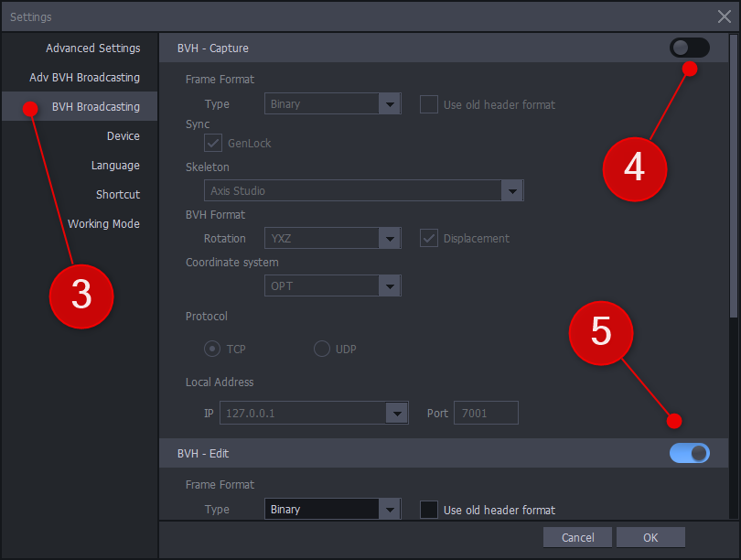Click the OK button
The image size is (741, 560).
point(650,537)
